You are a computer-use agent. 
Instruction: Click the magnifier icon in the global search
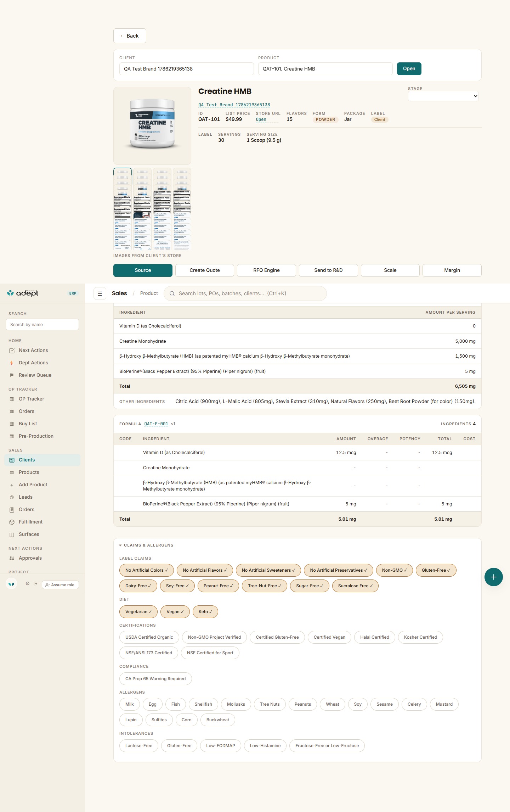172,293
